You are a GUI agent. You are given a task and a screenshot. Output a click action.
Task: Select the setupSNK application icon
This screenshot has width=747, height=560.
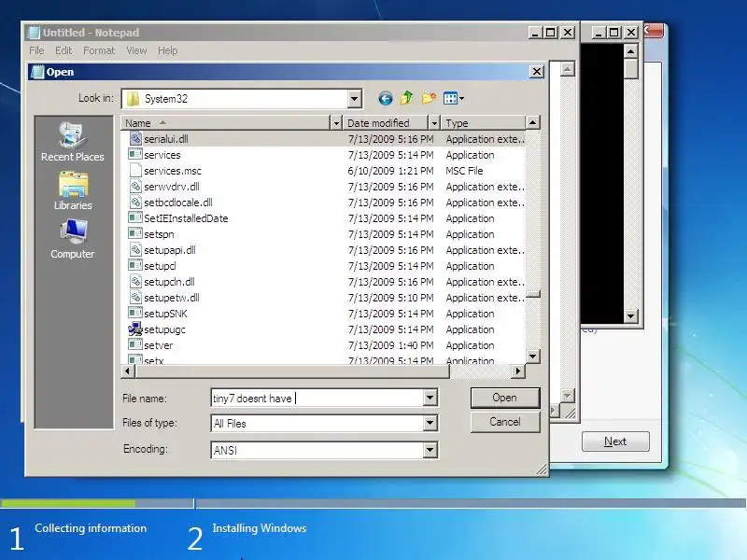click(x=135, y=313)
